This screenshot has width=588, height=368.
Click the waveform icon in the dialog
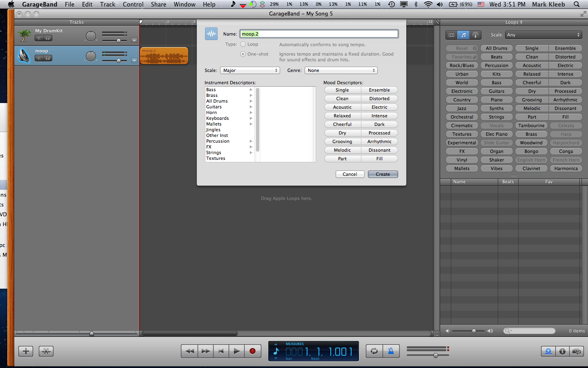211,34
